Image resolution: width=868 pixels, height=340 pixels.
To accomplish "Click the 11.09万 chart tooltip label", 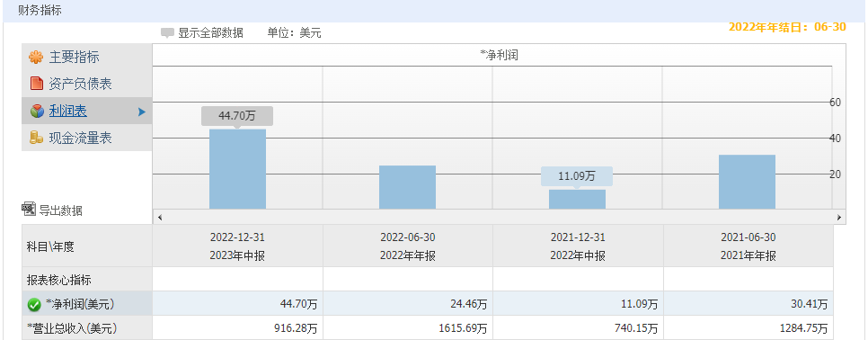I will pos(577,176).
